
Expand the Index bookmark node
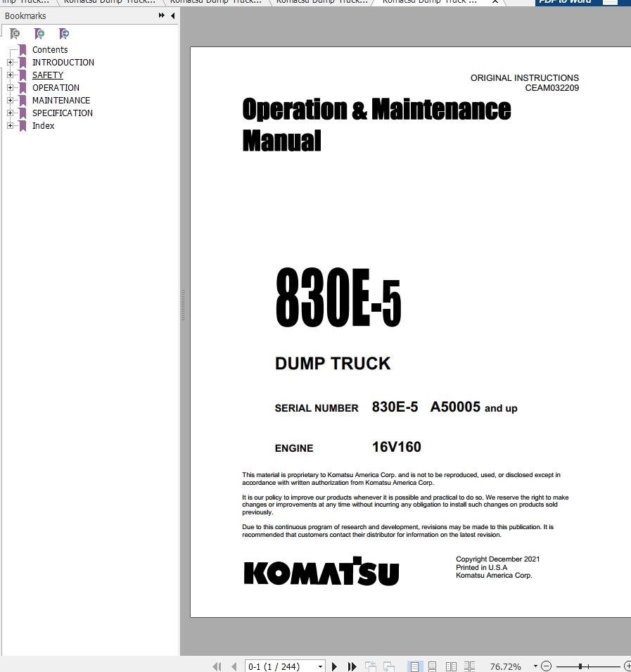click(11, 125)
